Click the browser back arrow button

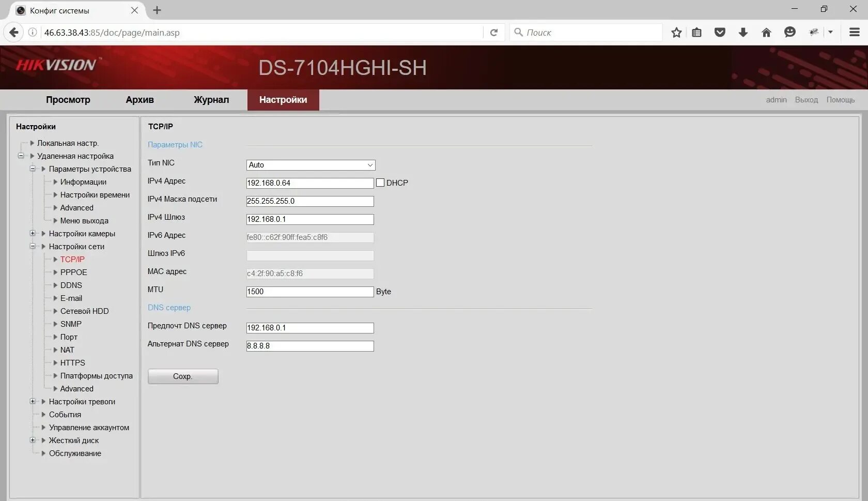tap(14, 33)
